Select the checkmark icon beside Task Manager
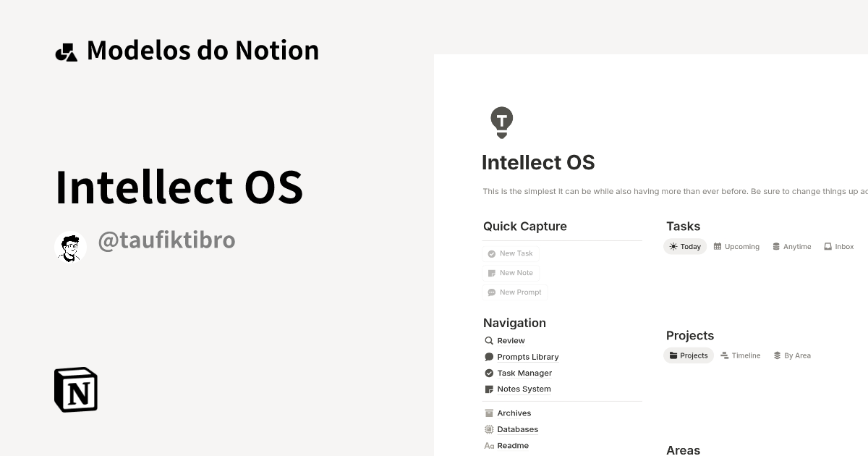The height and width of the screenshot is (456, 868). coord(489,373)
